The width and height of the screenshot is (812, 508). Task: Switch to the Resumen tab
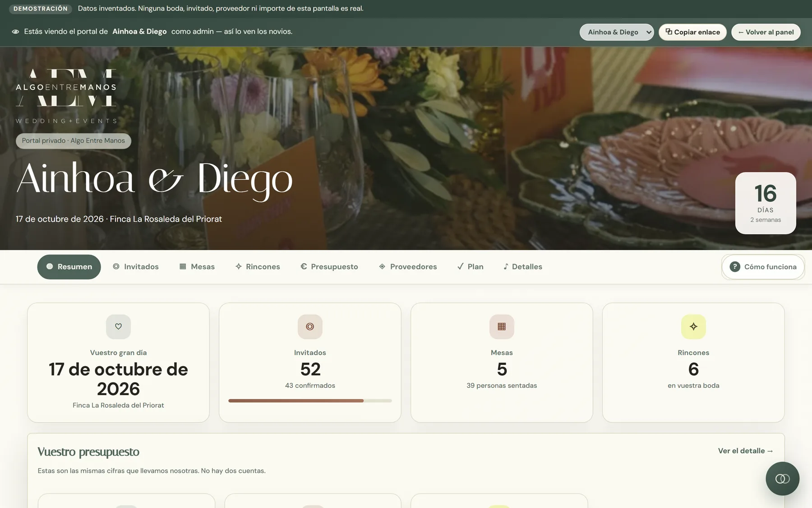point(69,267)
